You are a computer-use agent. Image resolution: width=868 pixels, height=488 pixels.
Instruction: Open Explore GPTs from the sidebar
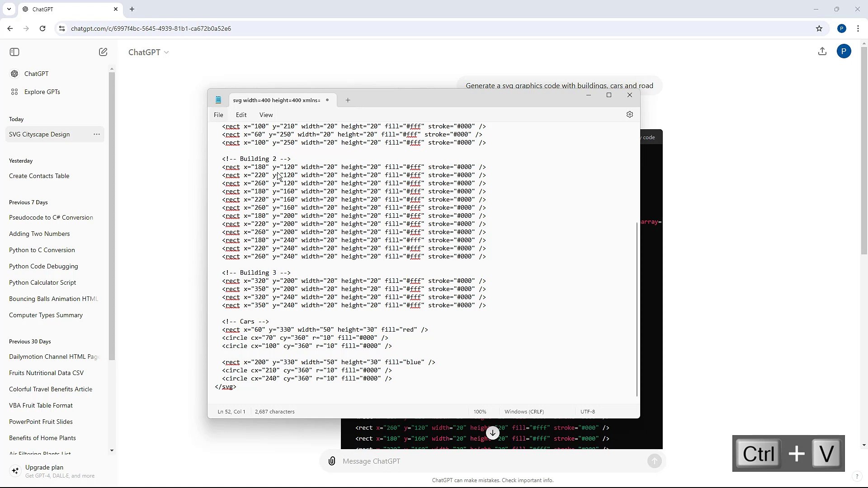[42, 92]
